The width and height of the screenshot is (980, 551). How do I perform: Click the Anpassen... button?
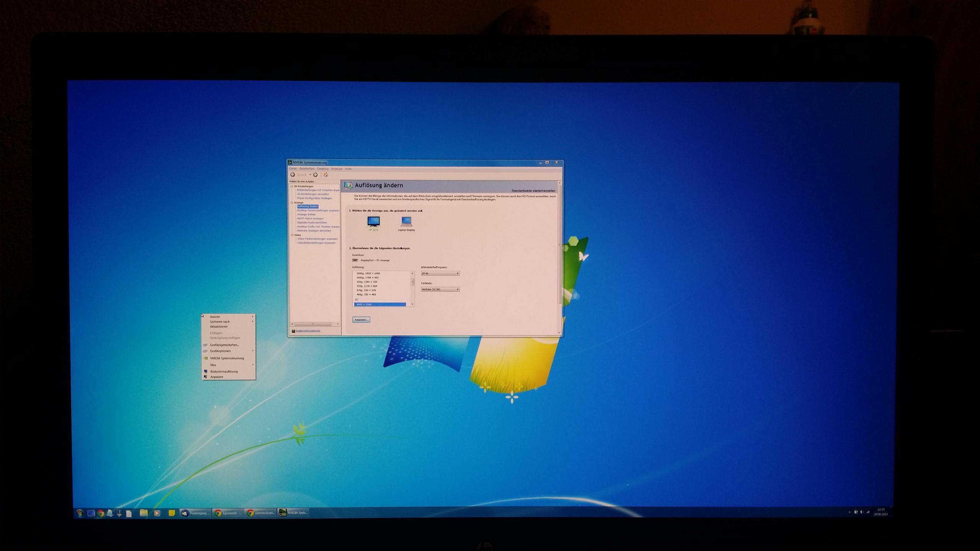click(x=361, y=320)
